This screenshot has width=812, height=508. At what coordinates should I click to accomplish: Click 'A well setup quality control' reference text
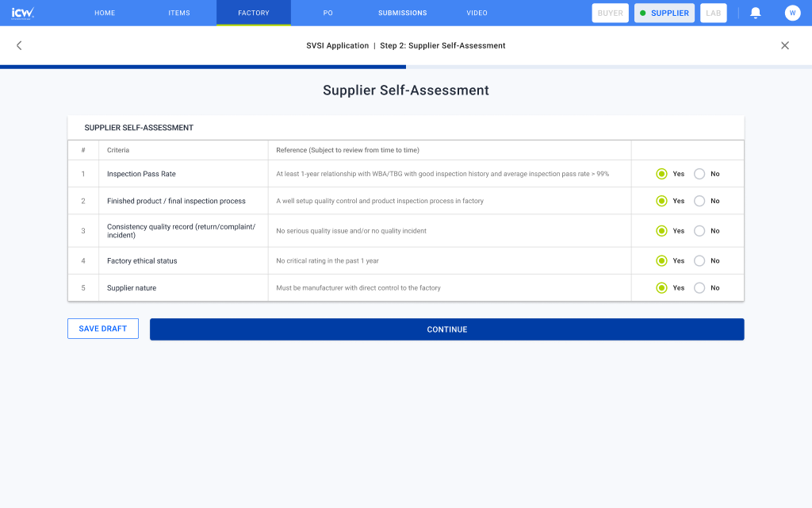pos(380,201)
